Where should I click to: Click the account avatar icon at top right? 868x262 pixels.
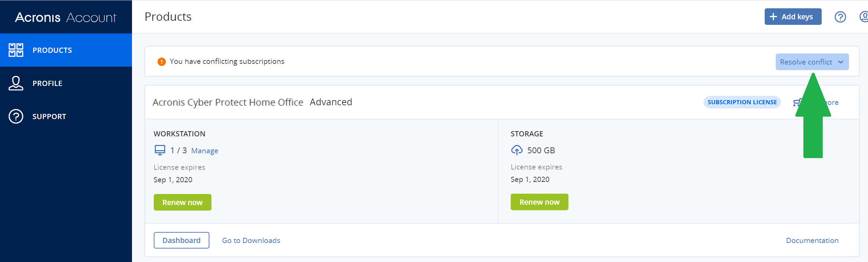(865, 17)
